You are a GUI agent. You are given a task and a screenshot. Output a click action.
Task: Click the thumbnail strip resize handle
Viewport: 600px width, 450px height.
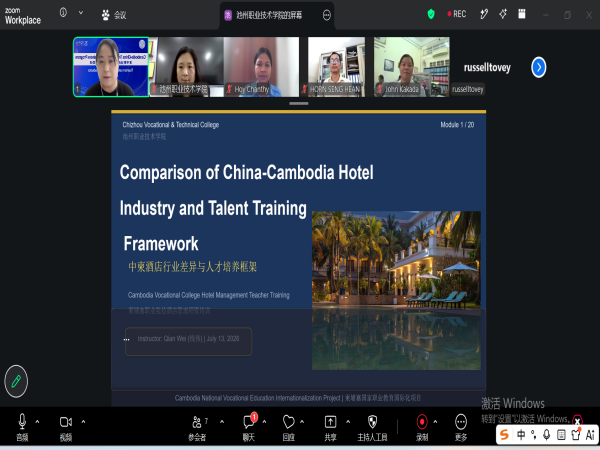pos(299,103)
